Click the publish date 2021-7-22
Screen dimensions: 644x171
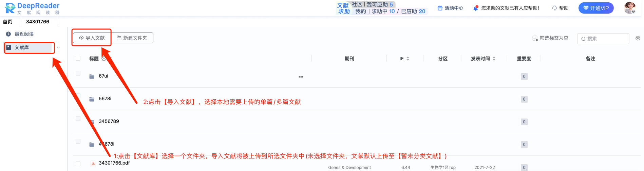point(485,167)
